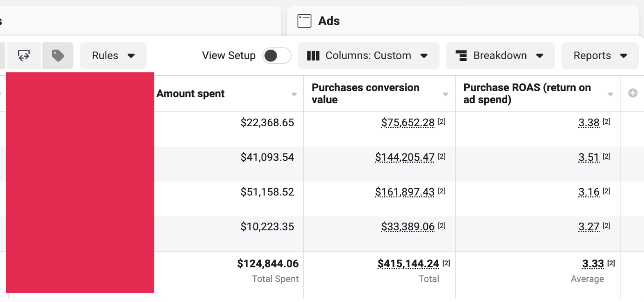This screenshot has width=644, height=302.
Task: Expand the Reports dropdown menu
Action: point(600,56)
